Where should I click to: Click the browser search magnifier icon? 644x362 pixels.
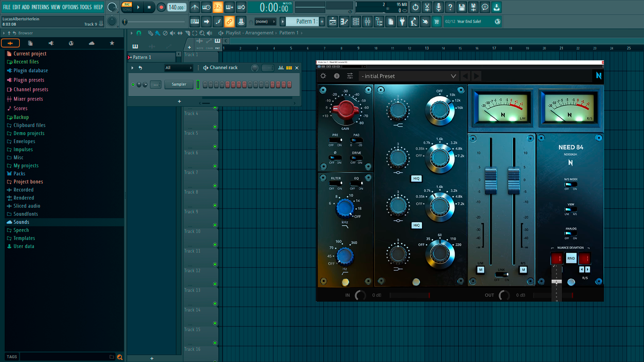(120, 357)
